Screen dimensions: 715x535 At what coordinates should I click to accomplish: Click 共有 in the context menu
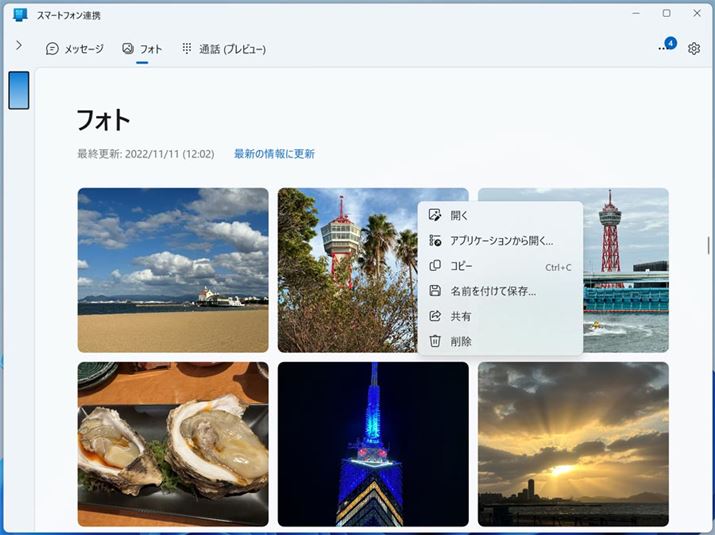pyautogui.click(x=460, y=316)
